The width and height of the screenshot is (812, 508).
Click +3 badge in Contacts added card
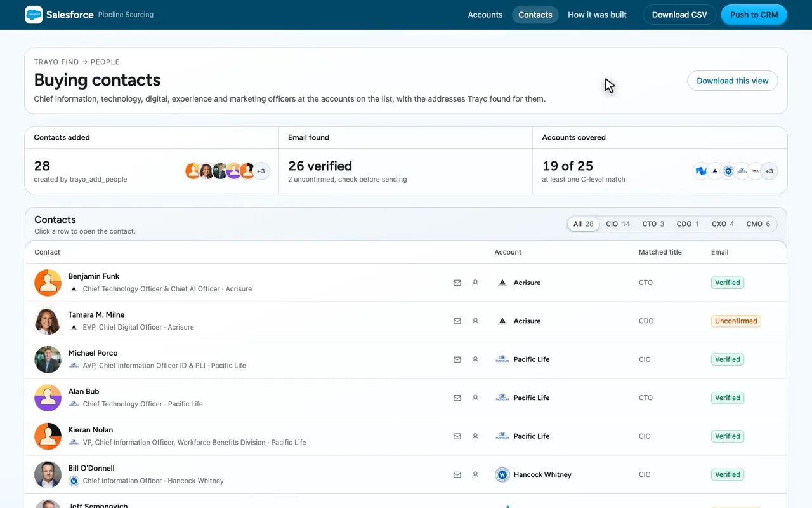261,171
